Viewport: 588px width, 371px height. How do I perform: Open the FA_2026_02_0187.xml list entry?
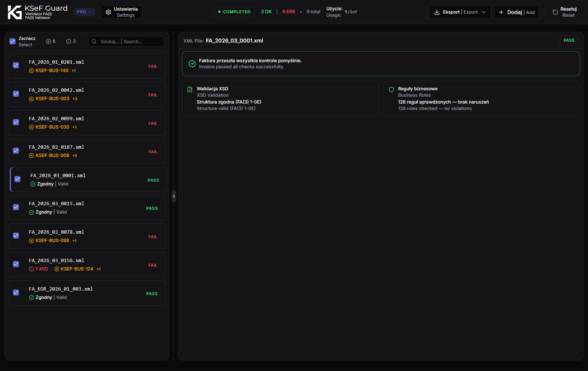click(x=87, y=151)
